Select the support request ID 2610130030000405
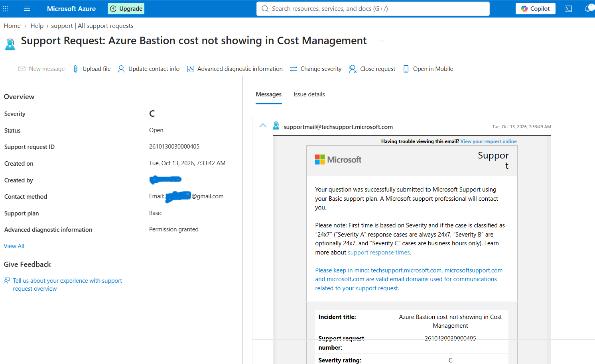 174,147
